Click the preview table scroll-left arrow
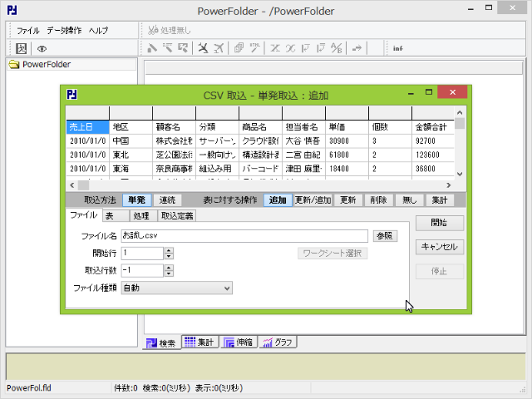Image resolution: width=532 pixels, height=399 pixels. point(72,185)
